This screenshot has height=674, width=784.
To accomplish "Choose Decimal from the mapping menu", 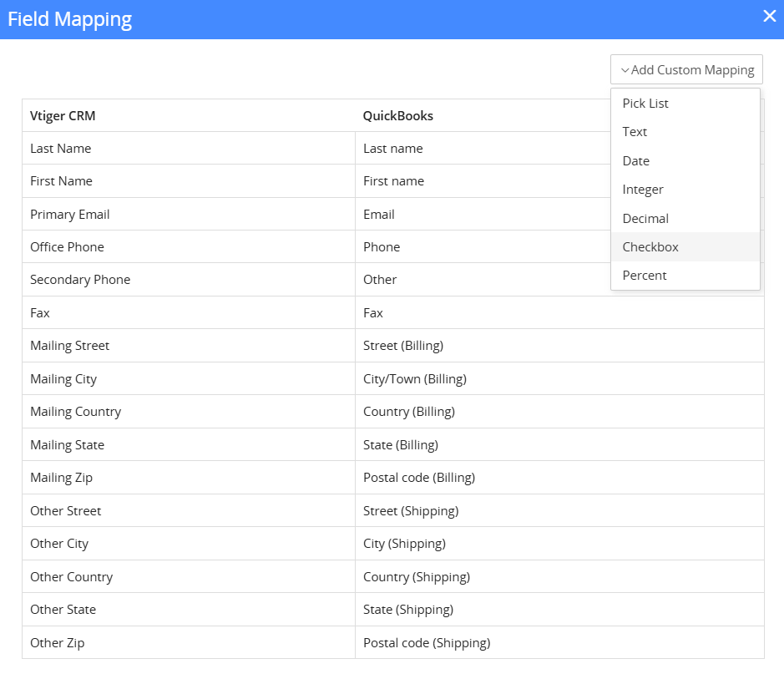I will click(685, 219).
